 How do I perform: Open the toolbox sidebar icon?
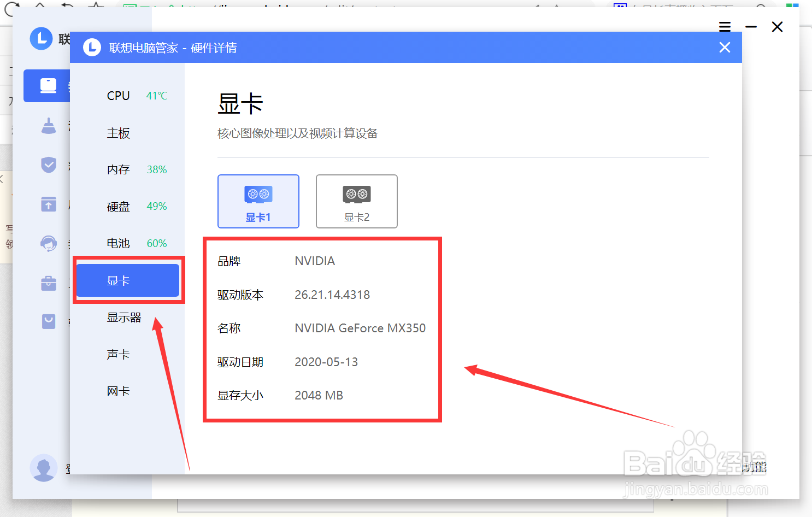click(49, 283)
